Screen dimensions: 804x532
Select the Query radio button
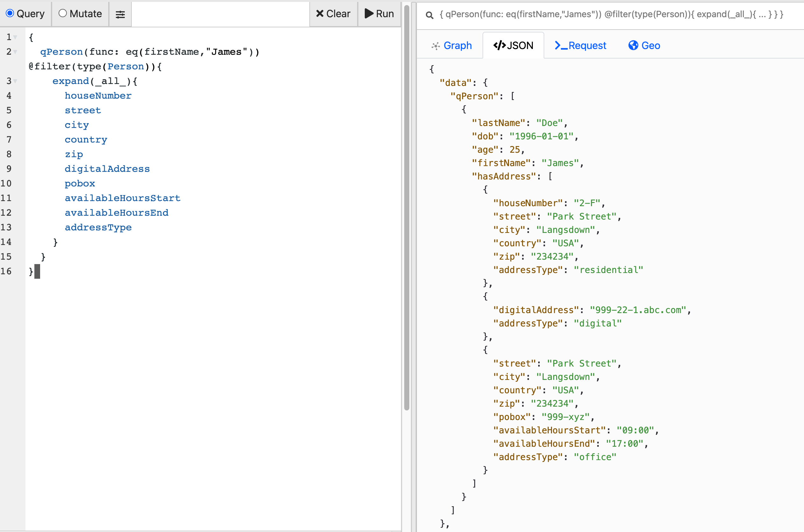[10, 13]
